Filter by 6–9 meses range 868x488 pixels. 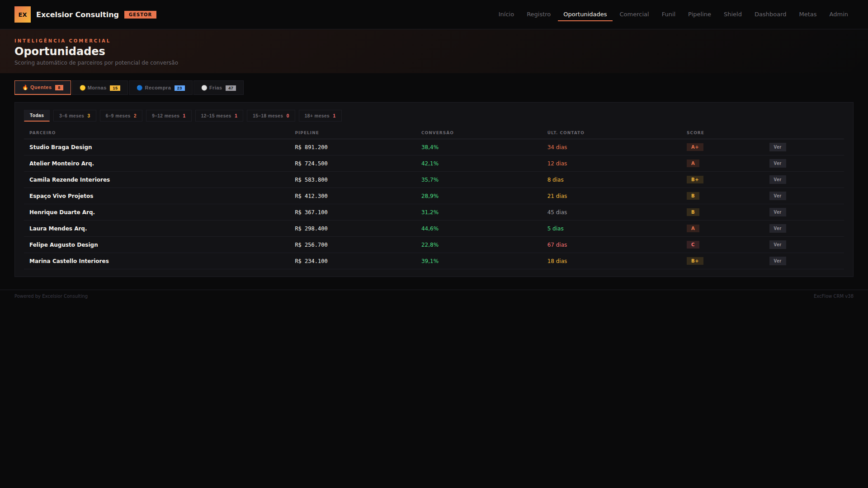click(x=121, y=116)
